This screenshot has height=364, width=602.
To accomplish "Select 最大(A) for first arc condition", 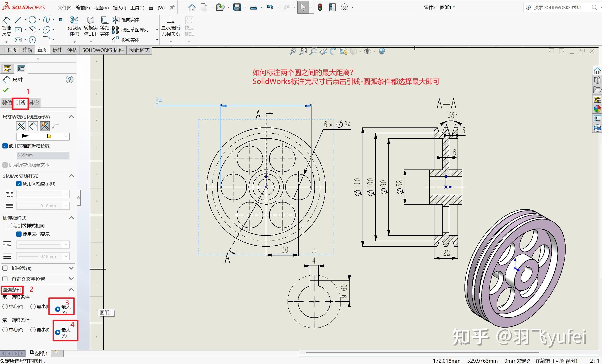I will (57, 309).
